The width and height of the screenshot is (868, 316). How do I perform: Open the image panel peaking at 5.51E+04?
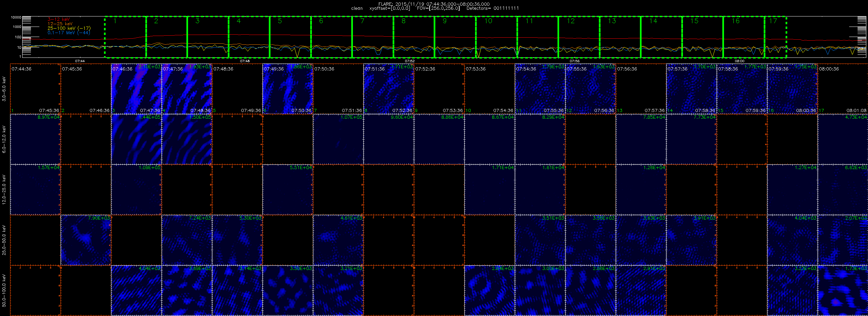(x=288, y=190)
